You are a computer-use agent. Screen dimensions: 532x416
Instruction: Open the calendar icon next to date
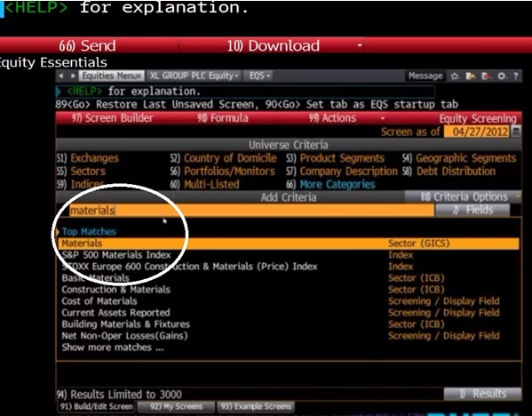516,132
